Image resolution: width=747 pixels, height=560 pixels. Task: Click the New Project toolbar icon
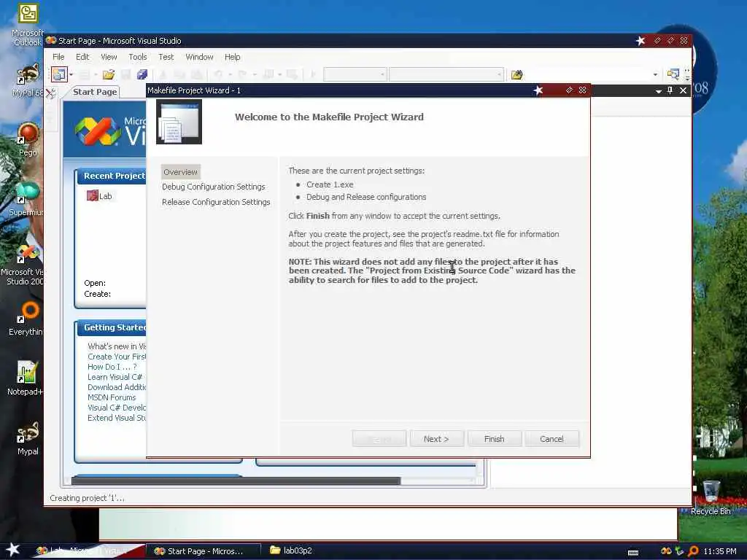tap(59, 74)
